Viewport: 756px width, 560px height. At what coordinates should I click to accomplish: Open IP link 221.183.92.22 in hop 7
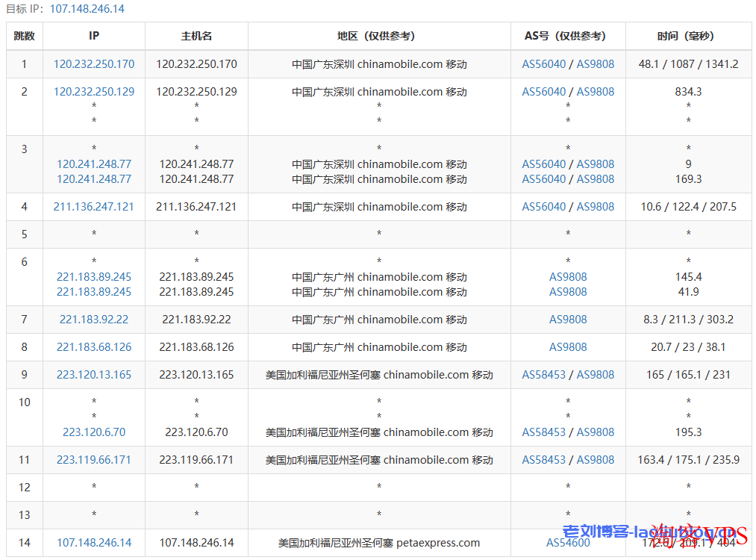tap(94, 320)
